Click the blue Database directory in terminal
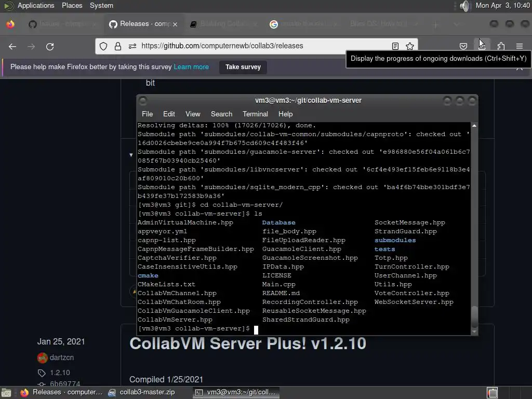 (278, 222)
